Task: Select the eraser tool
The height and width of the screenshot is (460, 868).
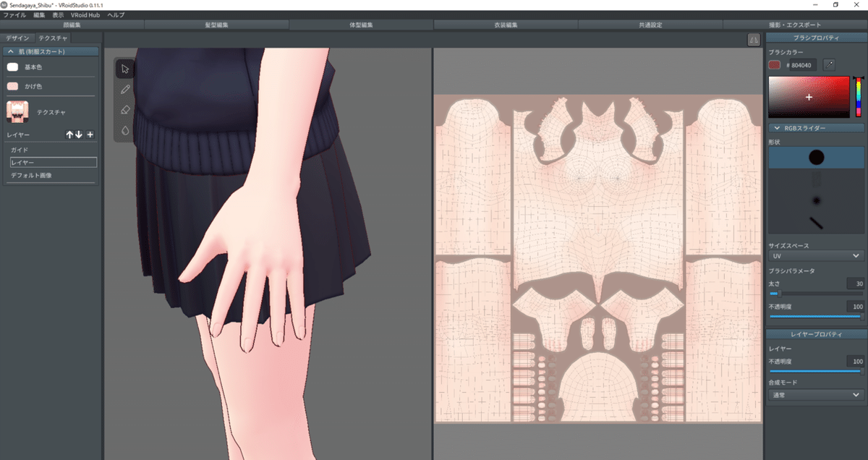Action: click(x=125, y=110)
